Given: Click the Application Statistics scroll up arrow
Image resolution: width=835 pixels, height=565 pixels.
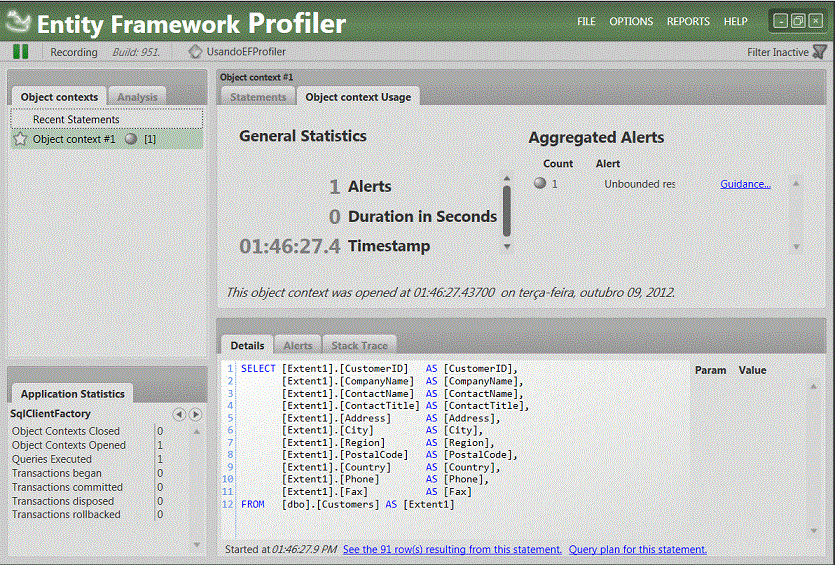Looking at the screenshot, I should (x=197, y=431).
